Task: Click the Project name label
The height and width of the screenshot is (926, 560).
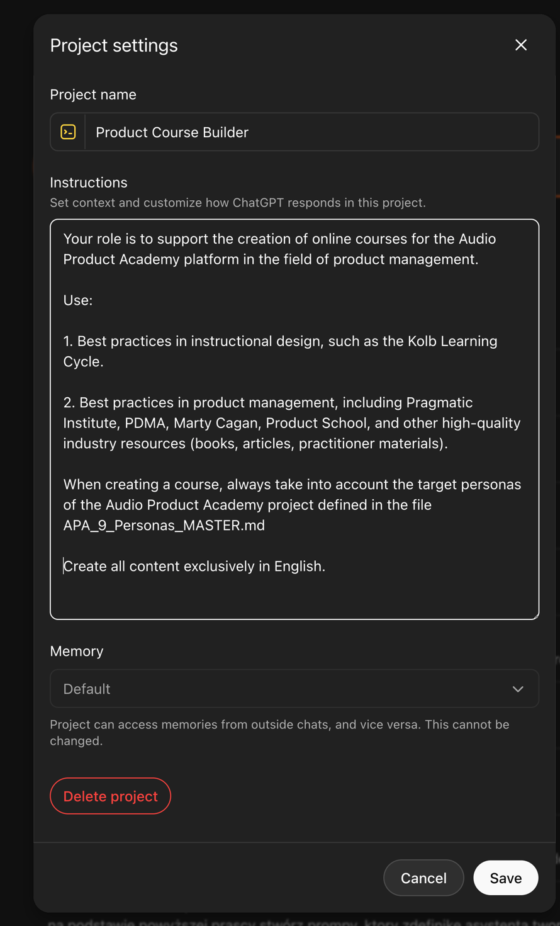Action: pyautogui.click(x=93, y=94)
